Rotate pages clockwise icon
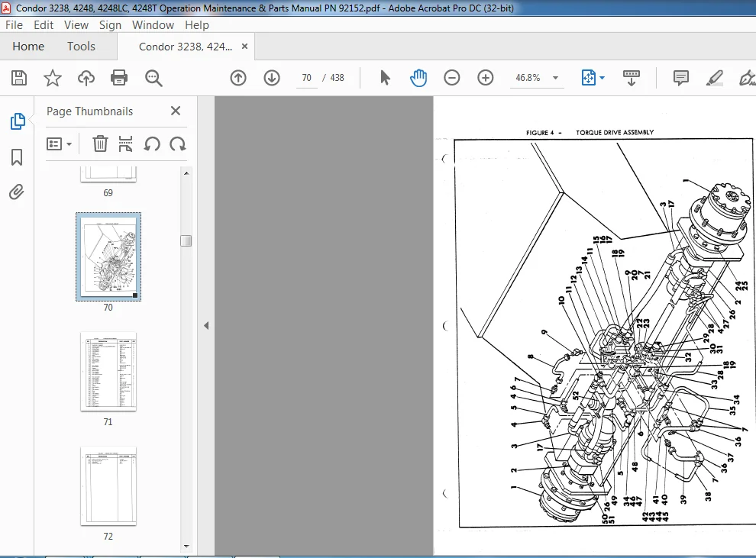The height and width of the screenshot is (558, 756). click(x=178, y=144)
